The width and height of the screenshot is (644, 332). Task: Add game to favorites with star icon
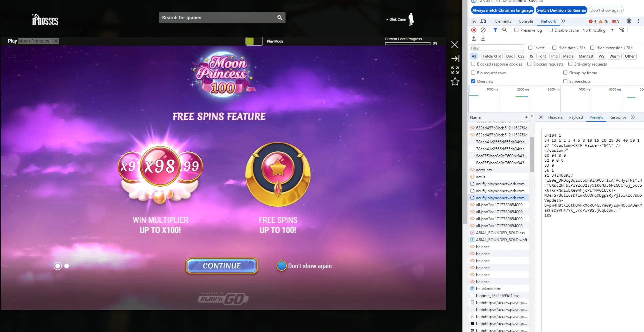pos(455,82)
